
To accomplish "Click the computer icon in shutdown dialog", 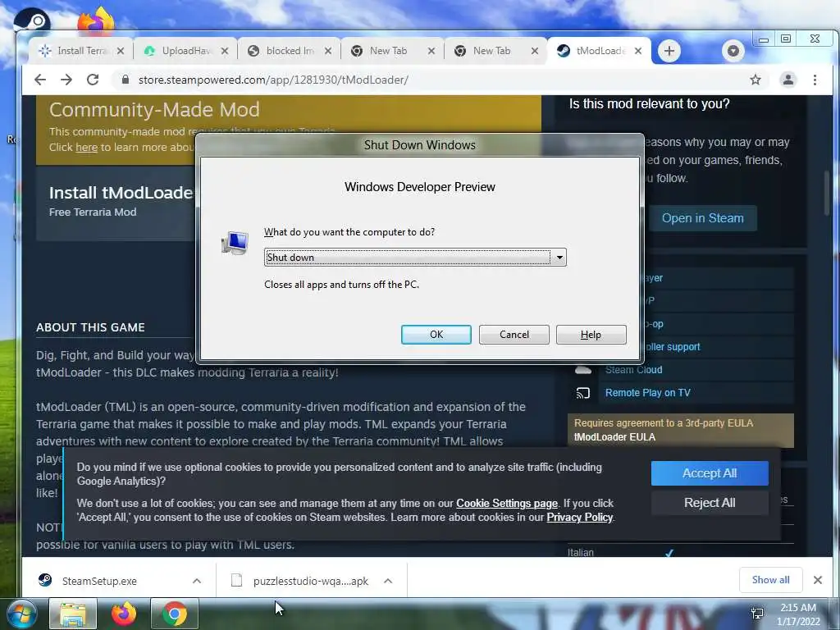I will [x=235, y=243].
